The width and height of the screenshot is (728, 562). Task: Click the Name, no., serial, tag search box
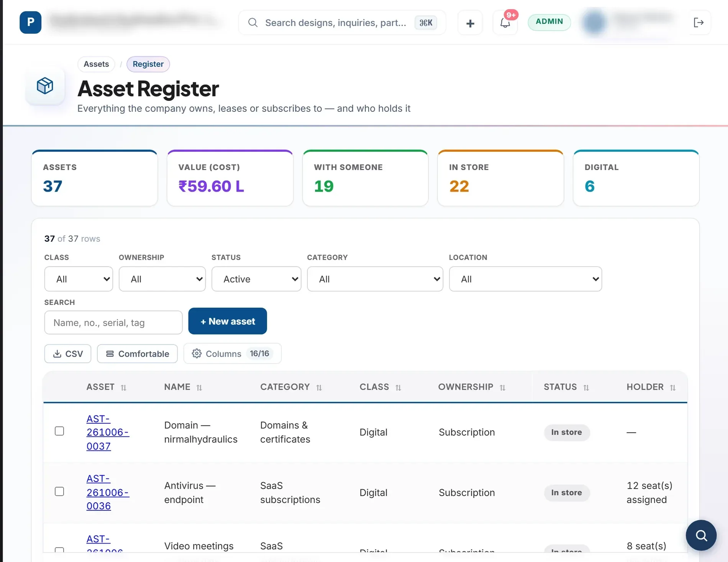coord(113,323)
